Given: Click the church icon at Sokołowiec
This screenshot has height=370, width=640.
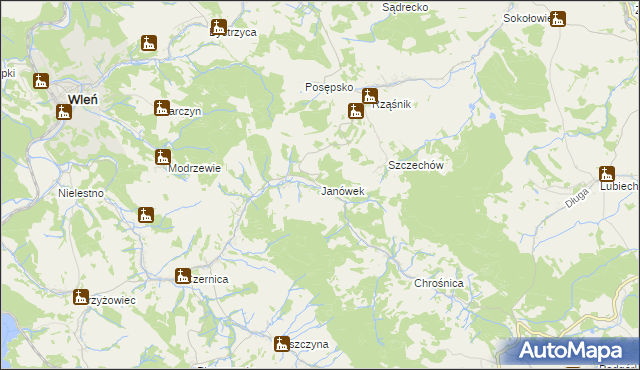Looking at the screenshot, I should point(558,19).
